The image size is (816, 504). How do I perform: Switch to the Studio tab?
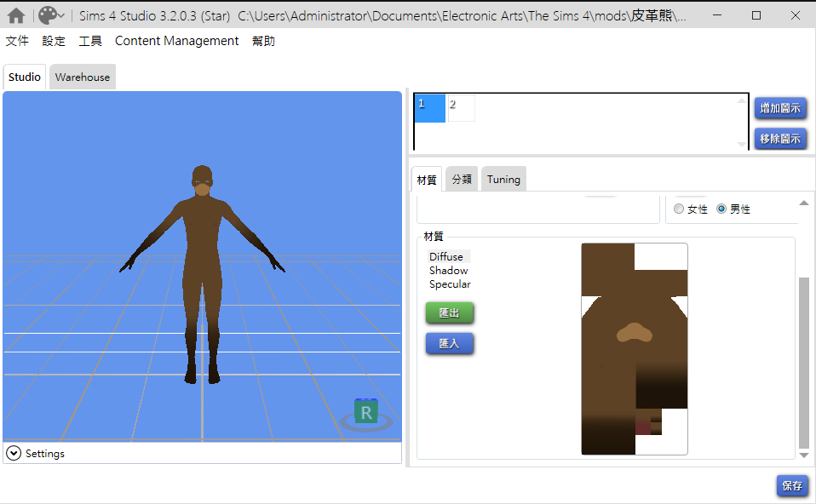25,77
